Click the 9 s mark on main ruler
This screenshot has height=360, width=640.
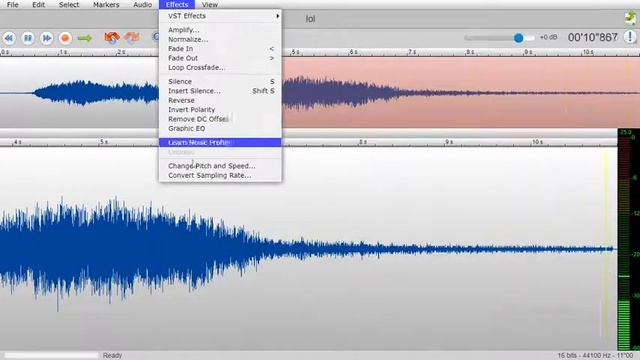coord(449,142)
